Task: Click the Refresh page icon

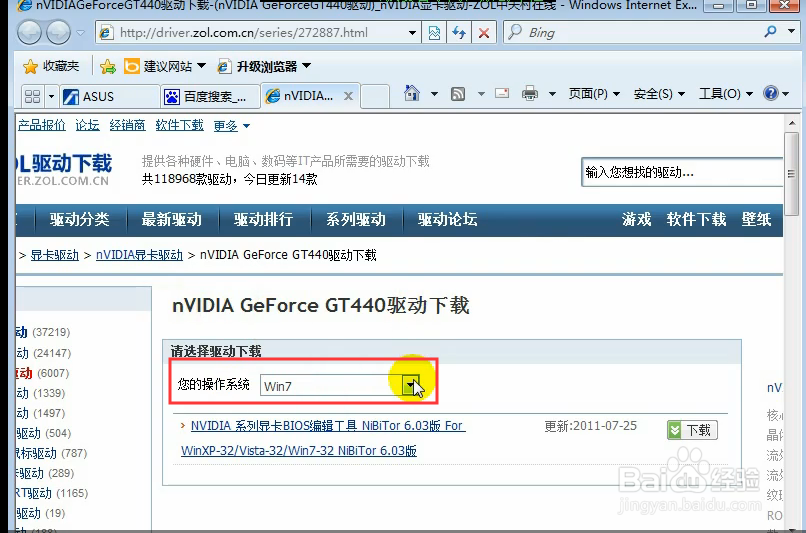Action: click(x=459, y=33)
